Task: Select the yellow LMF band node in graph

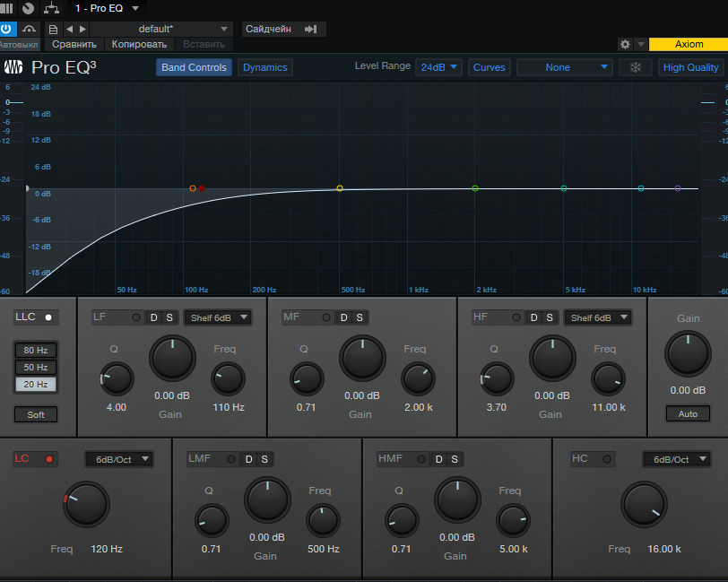Action: pyautogui.click(x=340, y=188)
